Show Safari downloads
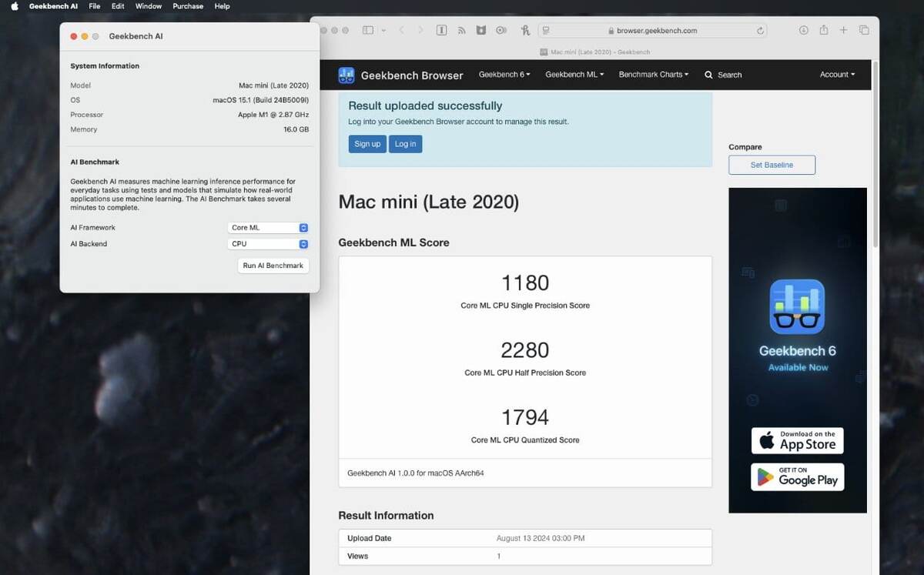The width and height of the screenshot is (924, 575). click(x=804, y=30)
